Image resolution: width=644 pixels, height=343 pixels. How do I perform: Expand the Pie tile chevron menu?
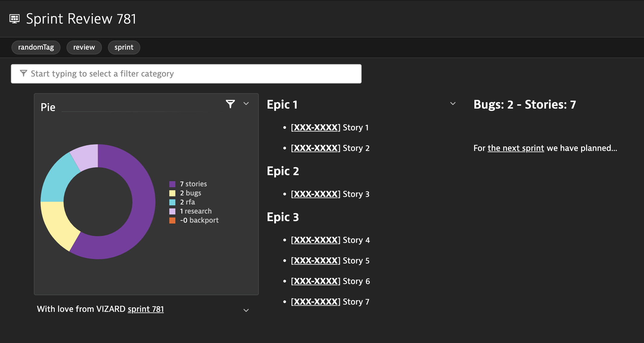coord(246,104)
